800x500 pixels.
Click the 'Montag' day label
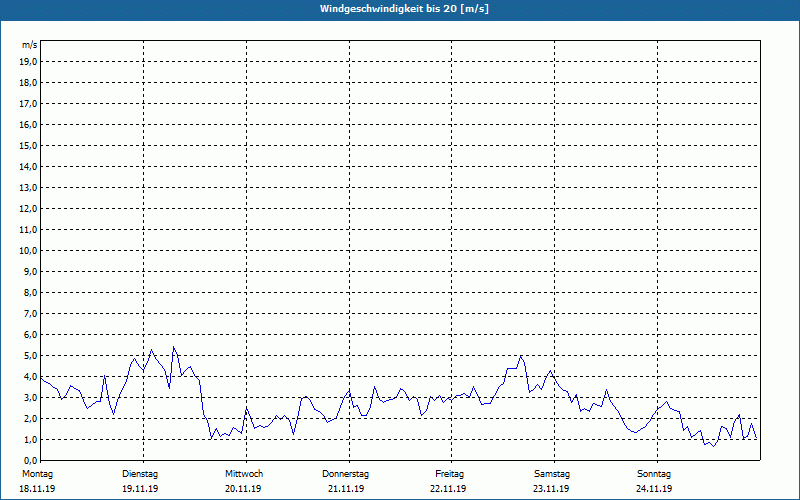point(37,474)
